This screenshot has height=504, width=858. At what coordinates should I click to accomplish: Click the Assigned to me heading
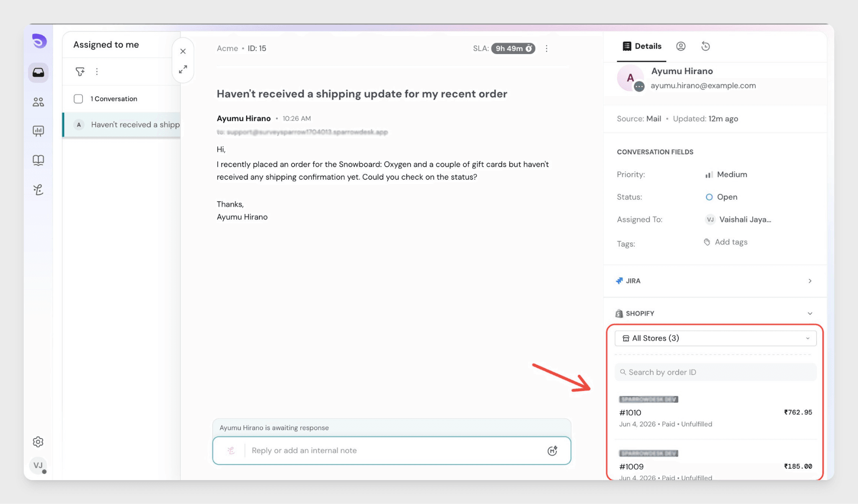[x=106, y=44]
